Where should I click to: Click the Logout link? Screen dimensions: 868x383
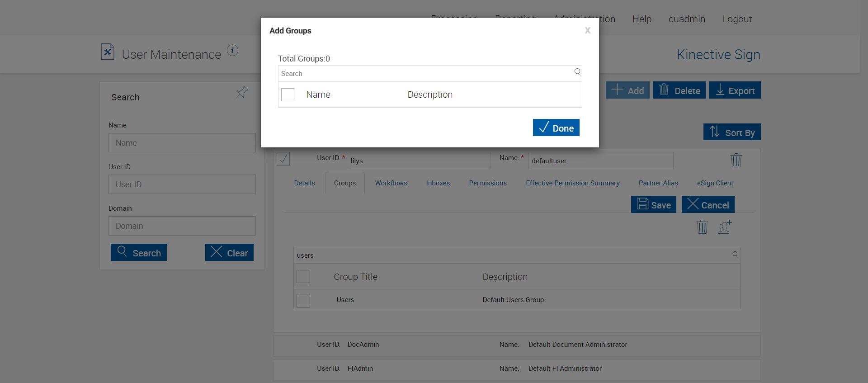point(737,19)
